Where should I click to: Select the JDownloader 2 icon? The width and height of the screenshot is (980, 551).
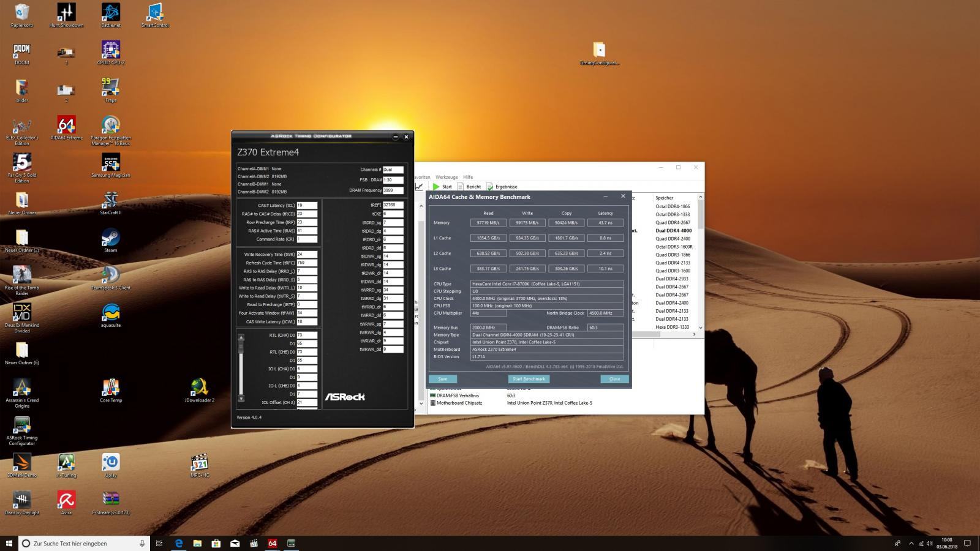coord(200,391)
